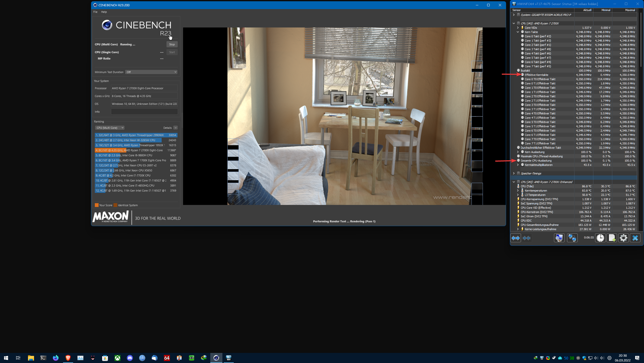The width and height of the screenshot is (644, 363).
Task: Open Discord from the taskbar
Action: click(x=130, y=358)
